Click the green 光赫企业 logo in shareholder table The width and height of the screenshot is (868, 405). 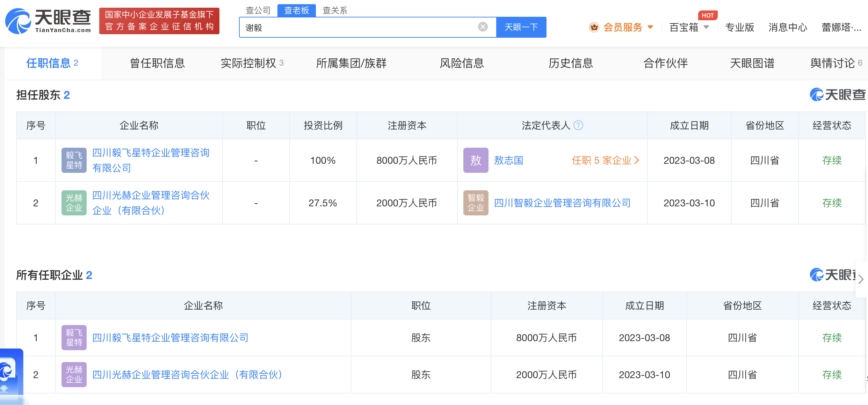74,203
